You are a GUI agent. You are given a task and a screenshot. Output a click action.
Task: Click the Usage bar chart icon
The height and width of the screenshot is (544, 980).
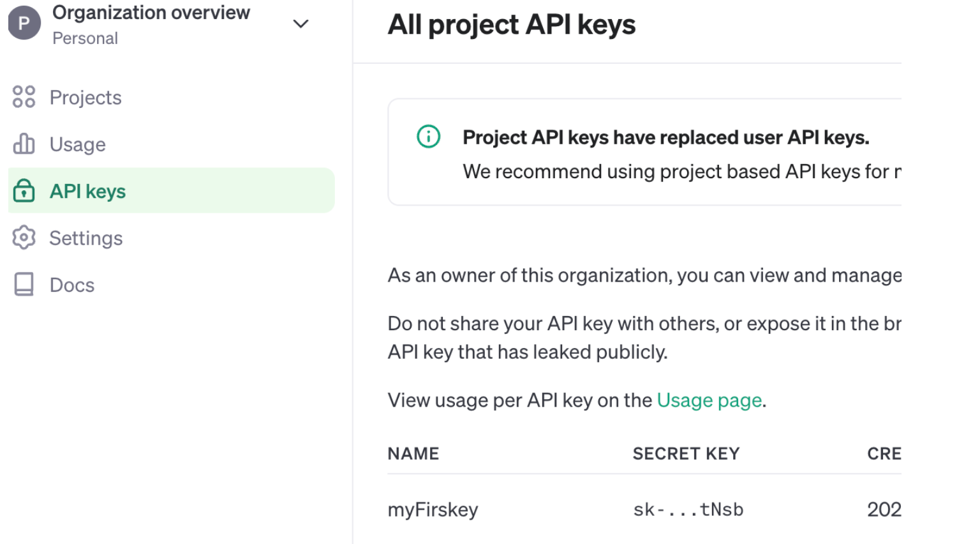tap(24, 144)
